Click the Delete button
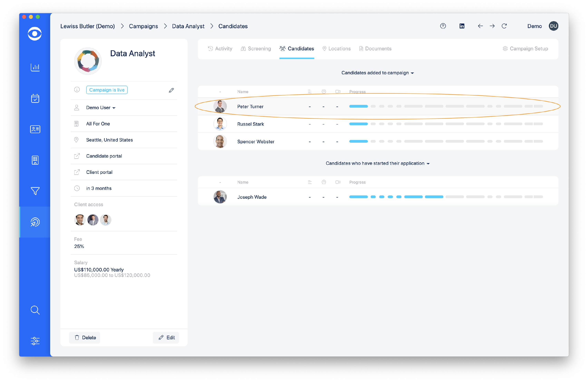 (85, 338)
